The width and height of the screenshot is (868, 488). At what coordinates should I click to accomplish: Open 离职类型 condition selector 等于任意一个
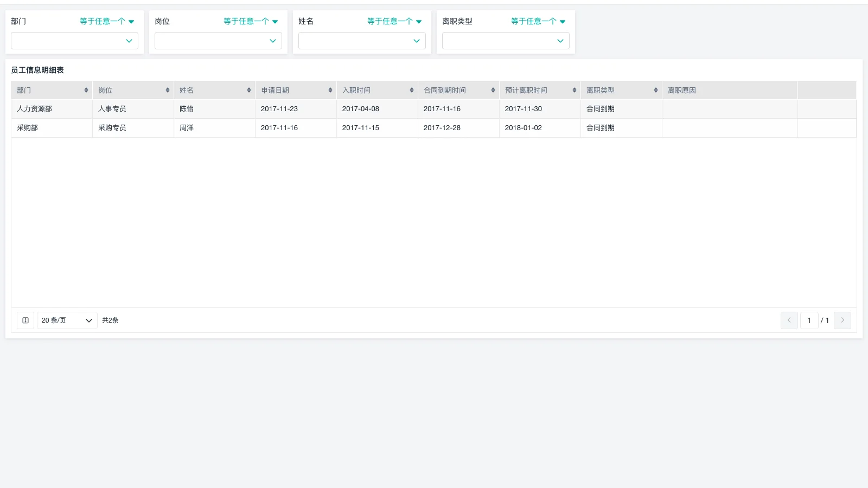[538, 21]
